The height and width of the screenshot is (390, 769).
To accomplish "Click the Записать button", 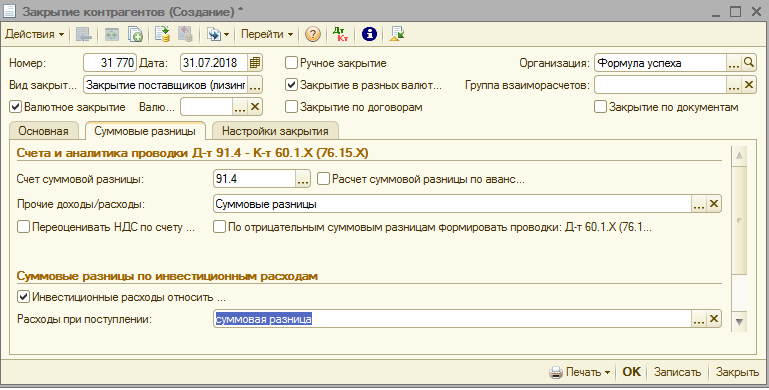I will coord(677,372).
